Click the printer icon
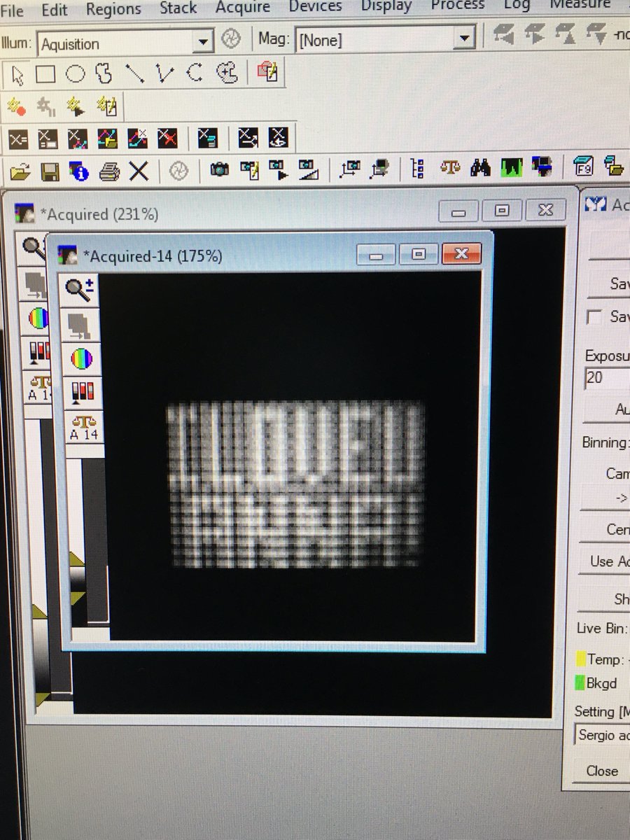 pyautogui.click(x=109, y=170)
